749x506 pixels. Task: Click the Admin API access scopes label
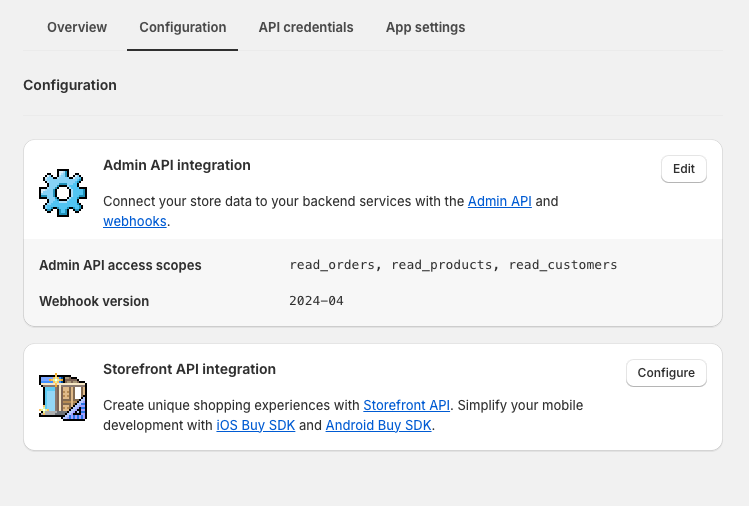pos(120,265)
